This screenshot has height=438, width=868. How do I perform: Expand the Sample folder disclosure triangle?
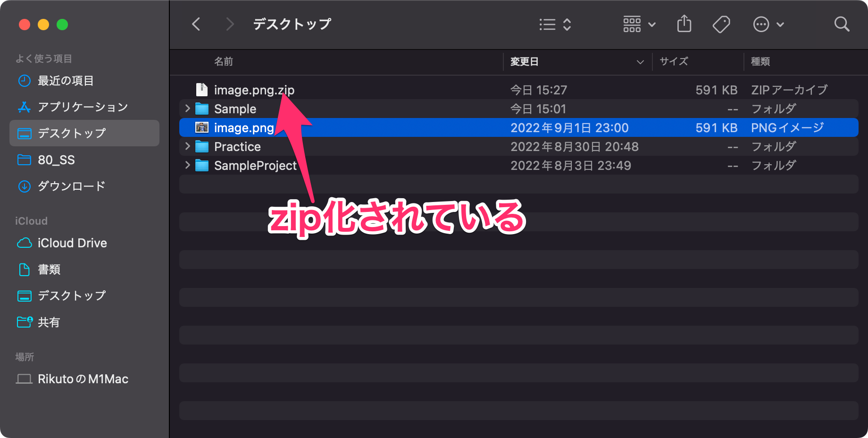tap(187, 109)
